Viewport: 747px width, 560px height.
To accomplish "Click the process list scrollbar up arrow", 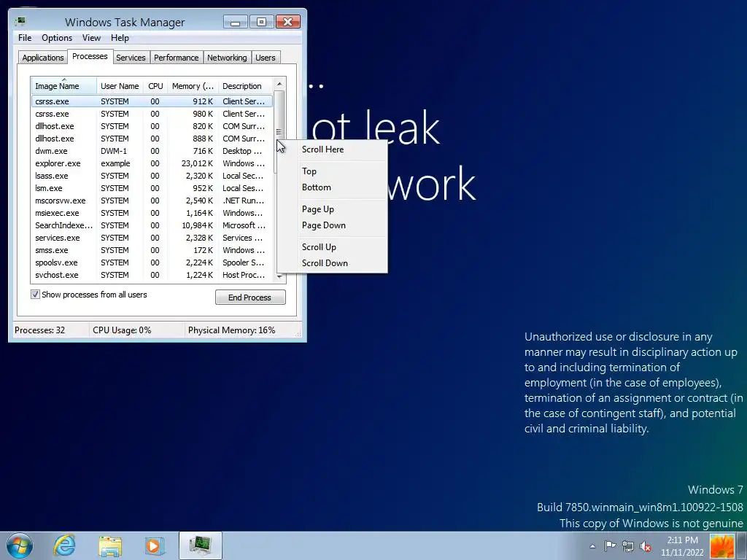I will point(279,84).
